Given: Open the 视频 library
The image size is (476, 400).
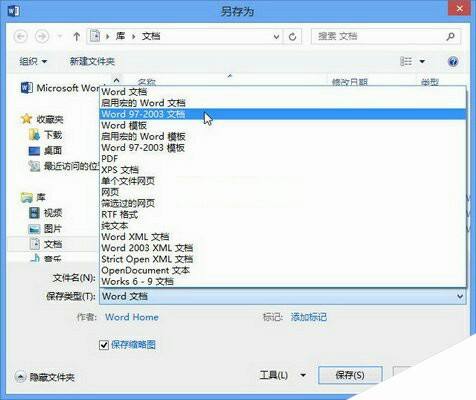Looking at the screenshot, I should [x=46, y=213].
